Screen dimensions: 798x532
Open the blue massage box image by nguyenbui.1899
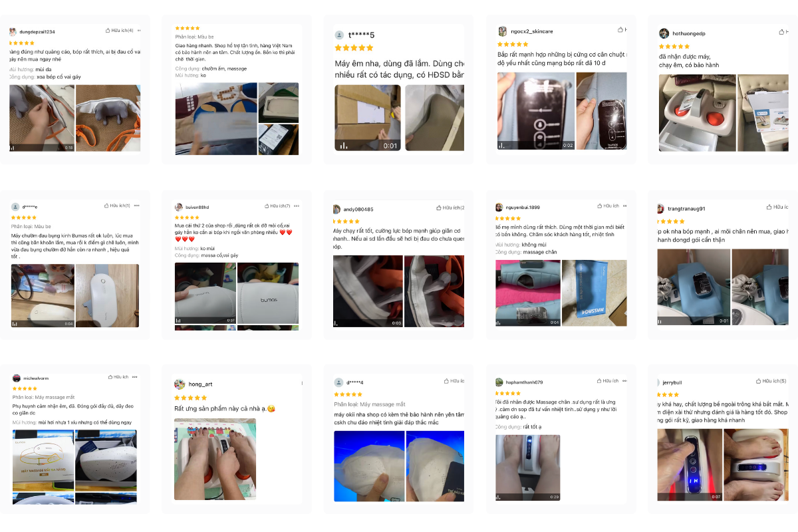point(595,293)
